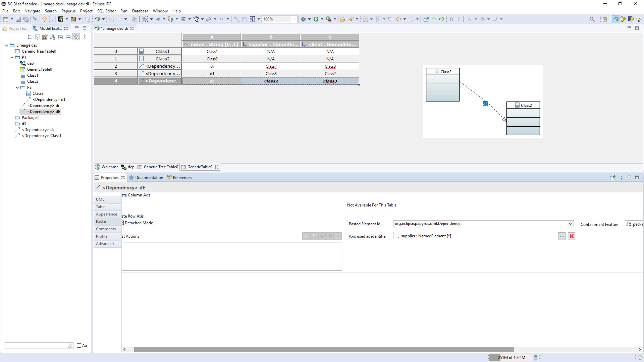Click the red X delete identifier axis button
Screen dimensions: 644x362
pyautogui.click(x=571, y=236)
